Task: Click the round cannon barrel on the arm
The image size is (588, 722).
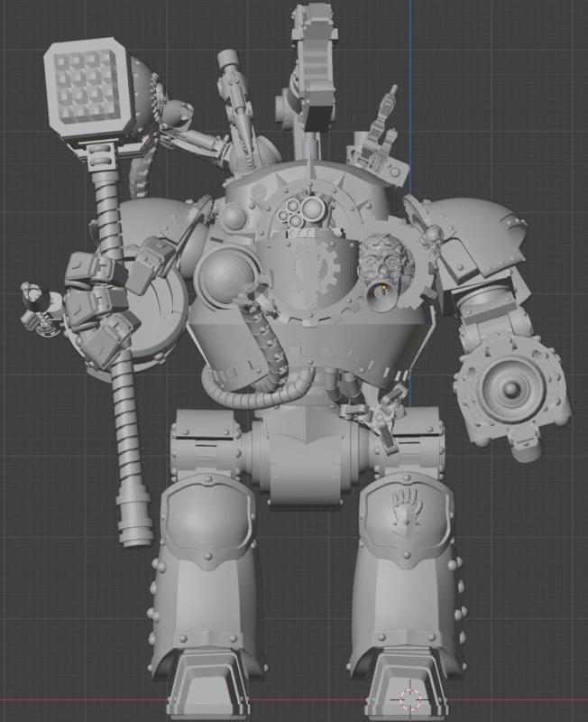Action: (511, 389)
